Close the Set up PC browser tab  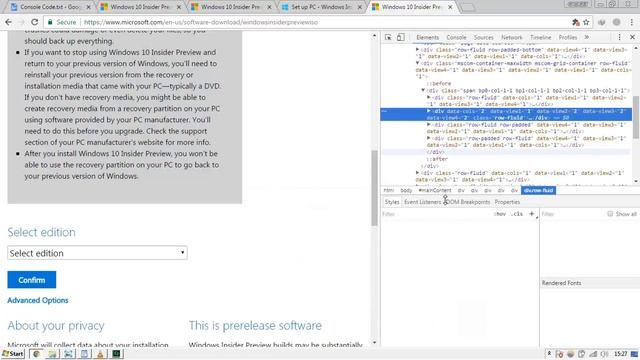[x=359, y=7]
